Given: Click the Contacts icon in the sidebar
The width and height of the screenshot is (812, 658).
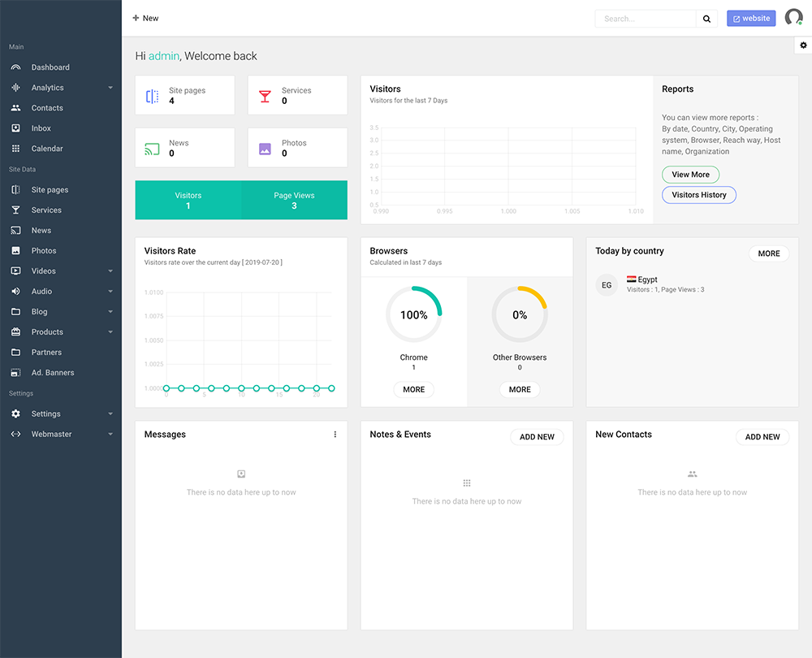Looking at the screenshot, I should (x=18, y=107).
